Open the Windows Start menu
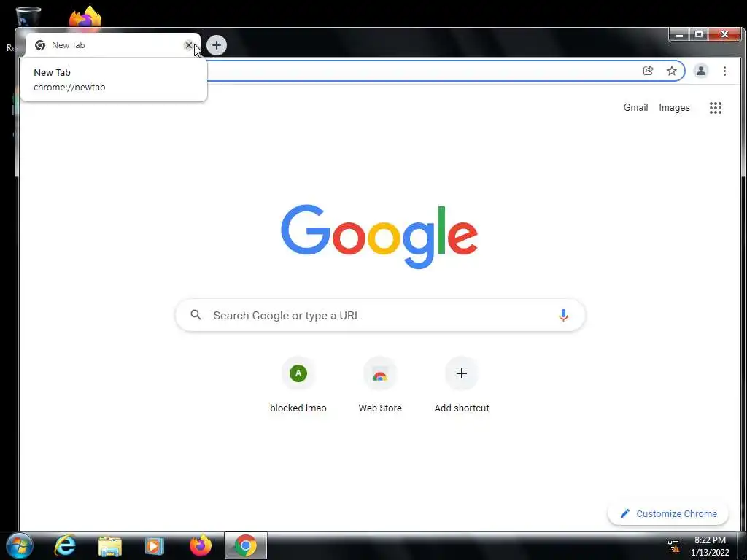Viewport: 747px width, 560px height. [x=20, y=545]
